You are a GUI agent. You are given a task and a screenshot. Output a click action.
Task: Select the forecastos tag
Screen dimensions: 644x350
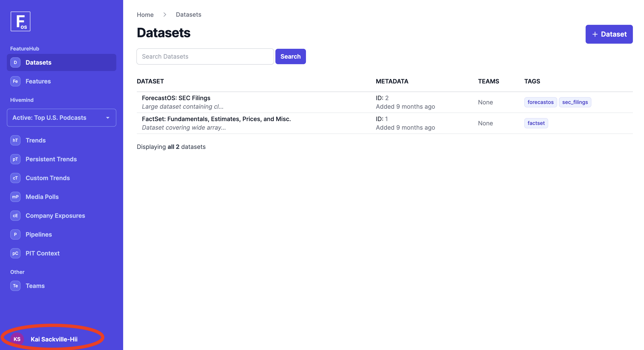[540, 102]
